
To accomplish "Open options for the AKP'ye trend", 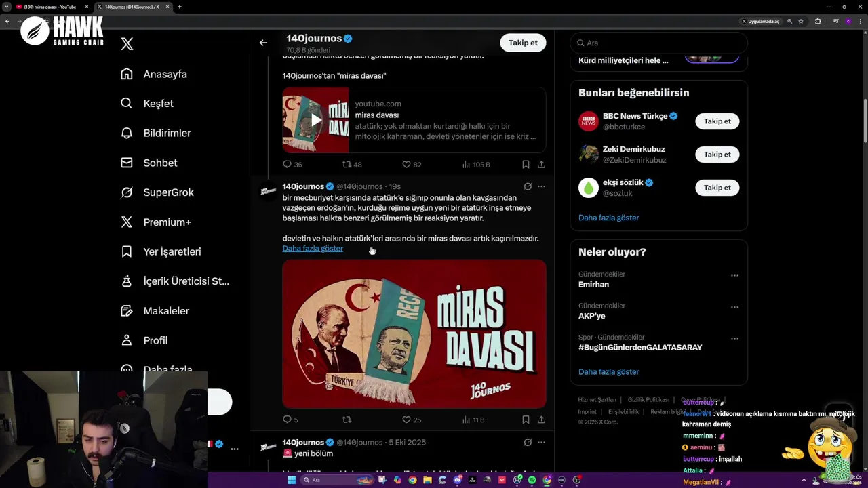I will [734, 307].
